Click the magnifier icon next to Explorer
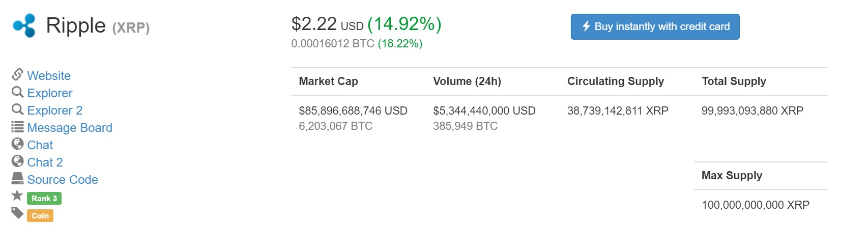 17,92
